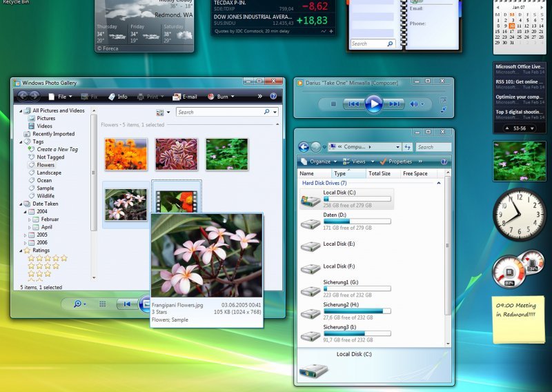Open the Media Player volume dropdown arrow
This screenshot has height=392, width=552.
[422, 104]
